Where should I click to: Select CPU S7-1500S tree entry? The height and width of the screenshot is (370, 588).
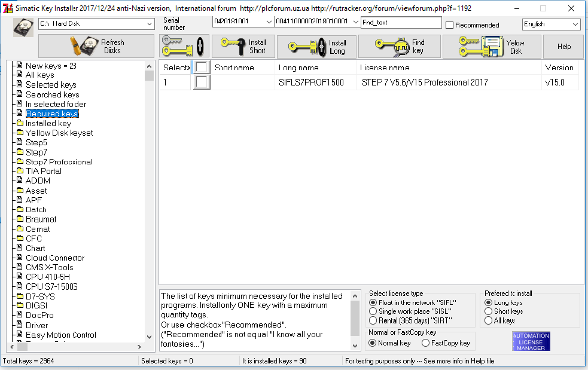point(51,286)
